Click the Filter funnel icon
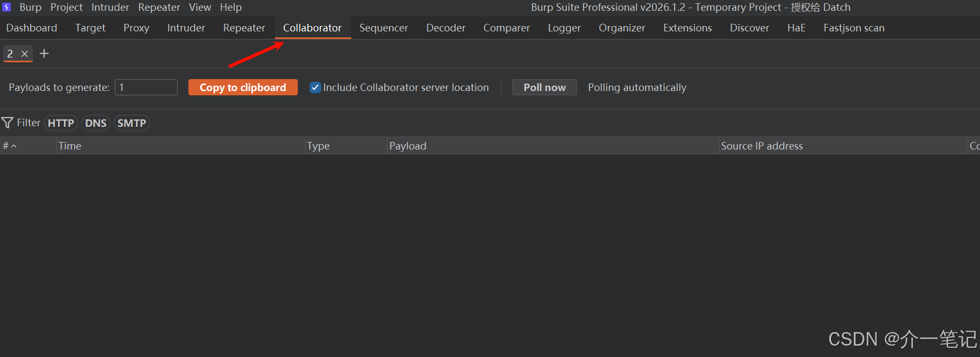Image resolution: width=980 pixels, height=357 pixels. click(x=8, y=122)
